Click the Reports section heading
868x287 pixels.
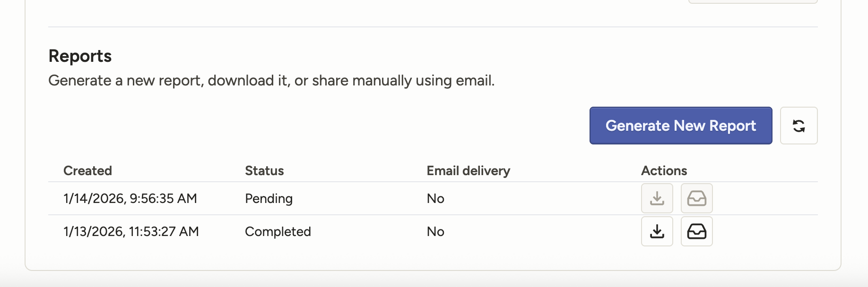tap(79, 56)
